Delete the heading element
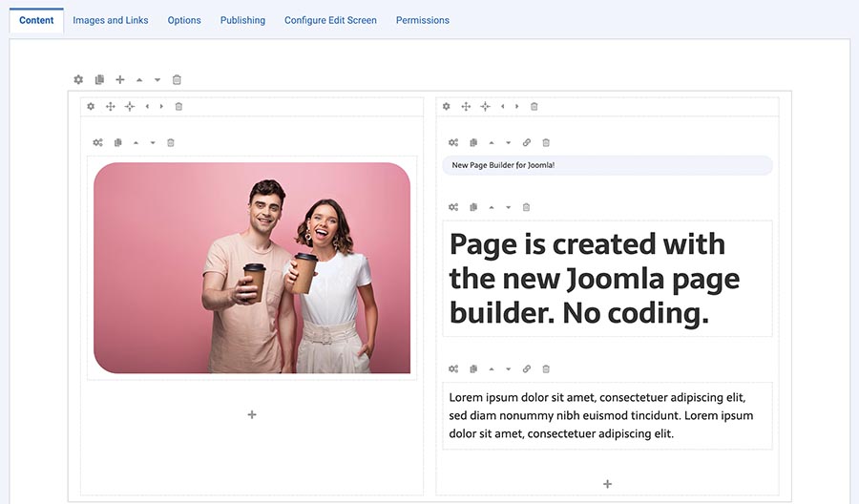The width and height of the screenshot is (859, 504). coord(526,207)
